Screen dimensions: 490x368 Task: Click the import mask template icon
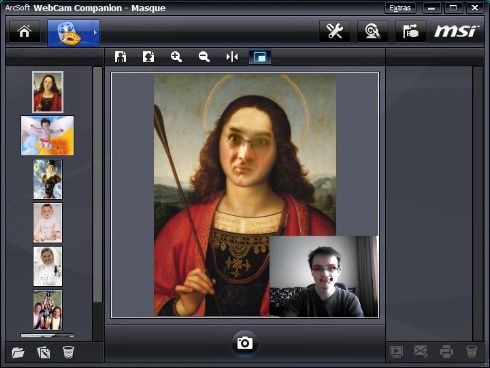(x=148, y=57)
